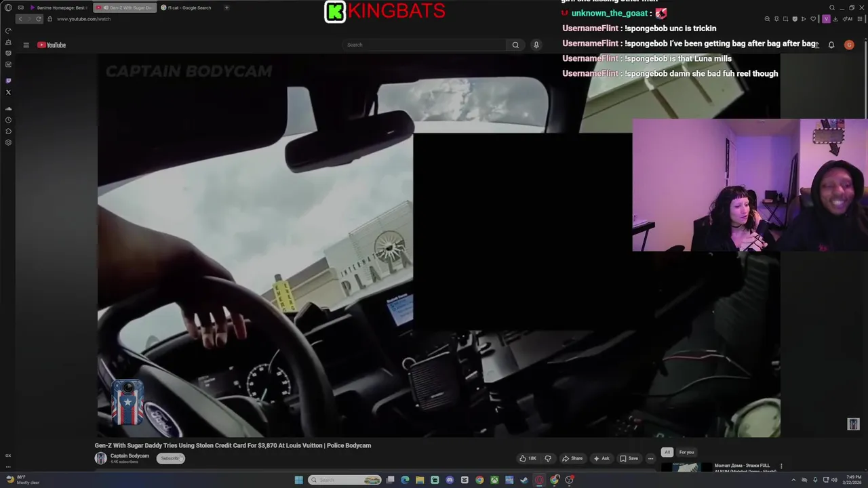Start voice search with microphone icon
The height and width of the screenshot is (488, 868).
536,45
